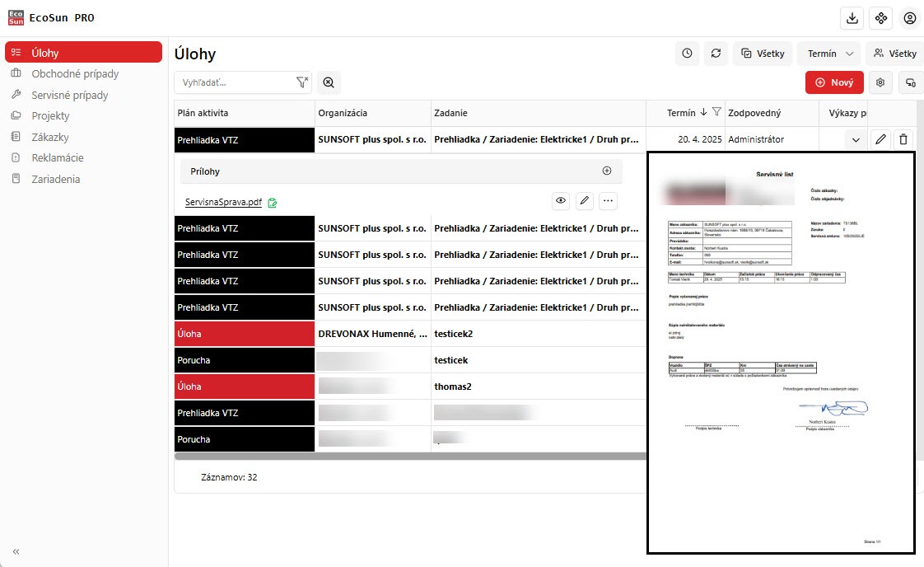Go to Reklamácie in the sidebar
The image size is (924, 567).
tap(57, 157)
